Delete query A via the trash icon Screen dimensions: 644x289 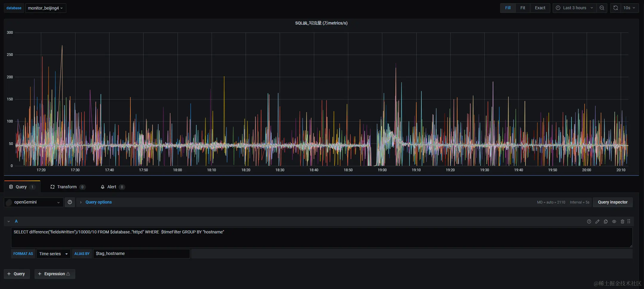pyautogui.click(x=622, y=221)
